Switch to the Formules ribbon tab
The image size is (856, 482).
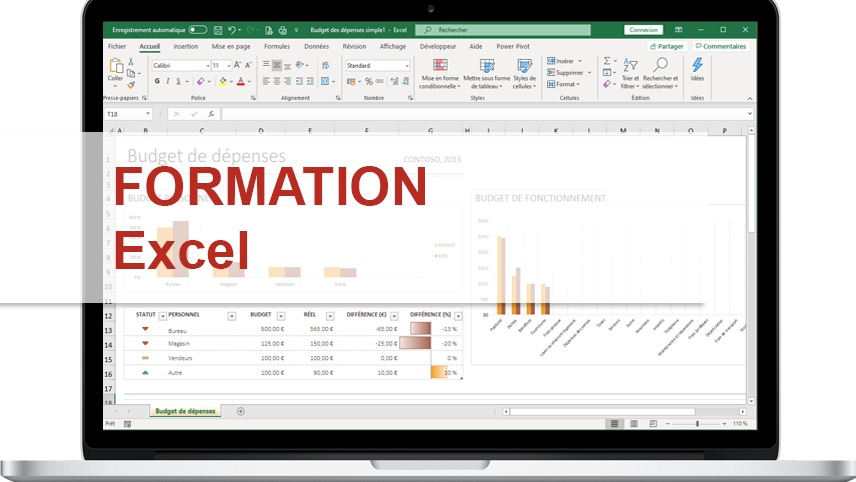click(277, 46)
